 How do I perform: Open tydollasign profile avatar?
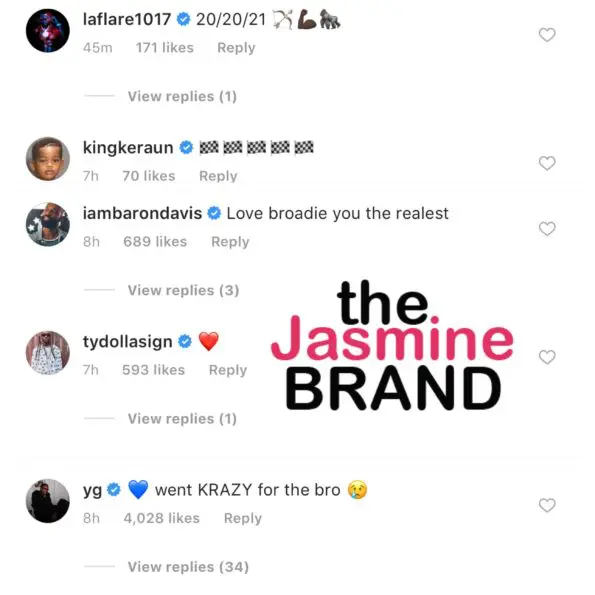(x=48, y=353)
